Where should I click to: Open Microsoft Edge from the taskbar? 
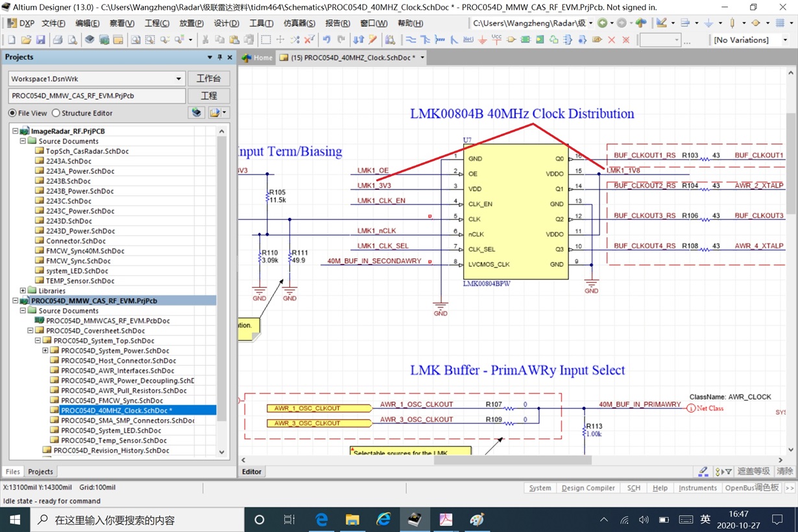(x=322, y=520)
